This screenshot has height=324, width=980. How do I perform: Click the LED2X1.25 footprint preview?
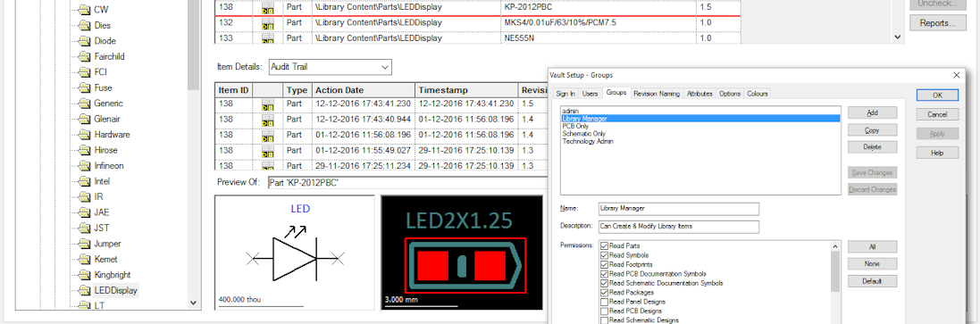[462, 253]
